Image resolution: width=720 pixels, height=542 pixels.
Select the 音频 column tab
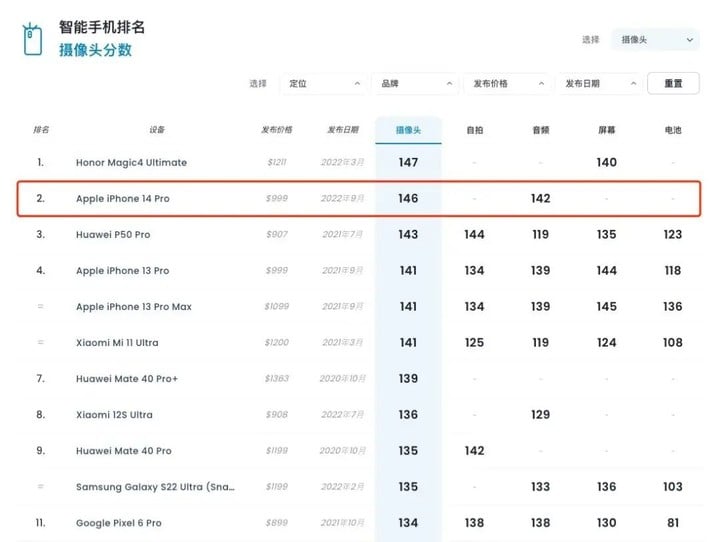click(x=540, y=130)
